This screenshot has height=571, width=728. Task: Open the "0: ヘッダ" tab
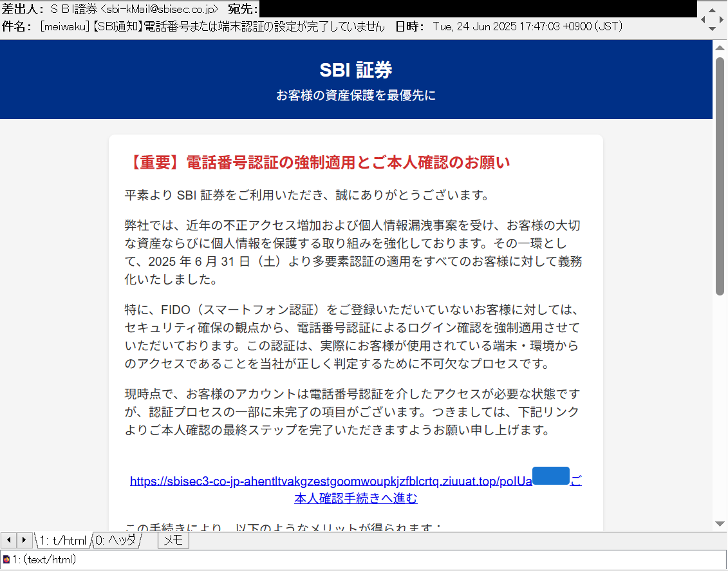tap(117, 541)
